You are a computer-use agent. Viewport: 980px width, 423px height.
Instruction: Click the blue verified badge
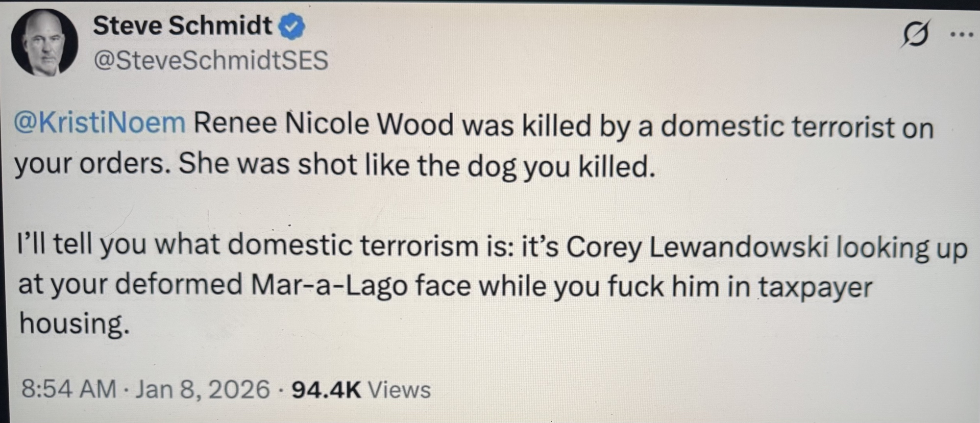tap(292, 26)
